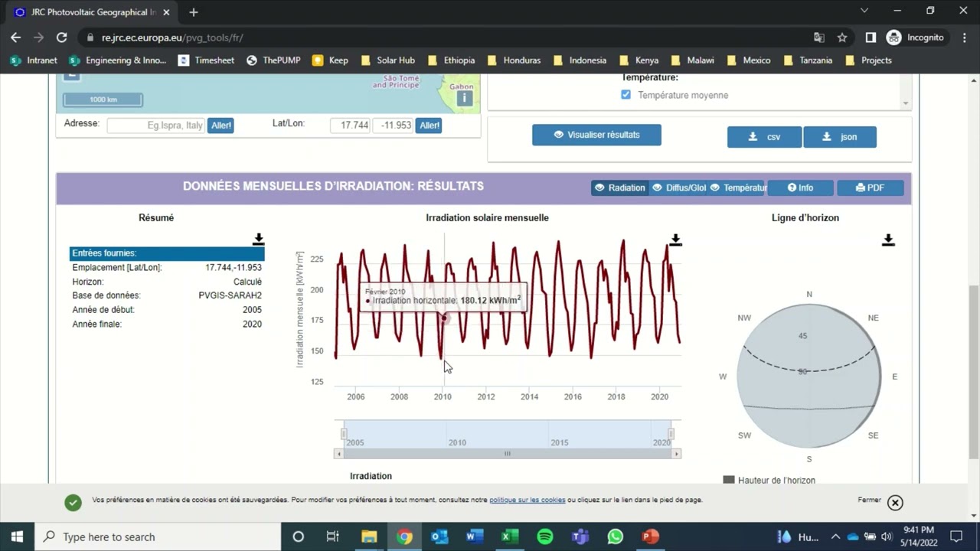This screenshot has width=980, height=551.
Task: Click the Cortana circle icon
Action: point(298,536)
